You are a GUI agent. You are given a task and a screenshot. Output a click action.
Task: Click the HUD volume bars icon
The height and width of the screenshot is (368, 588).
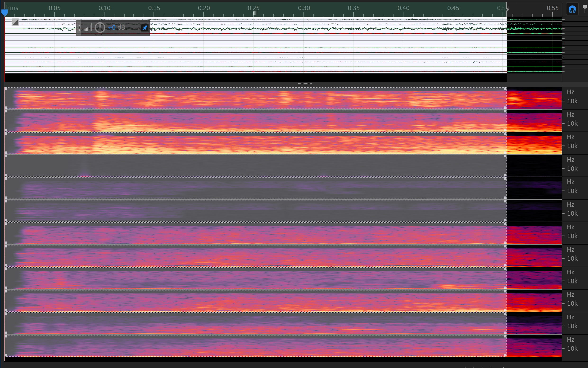pos(87,27)
